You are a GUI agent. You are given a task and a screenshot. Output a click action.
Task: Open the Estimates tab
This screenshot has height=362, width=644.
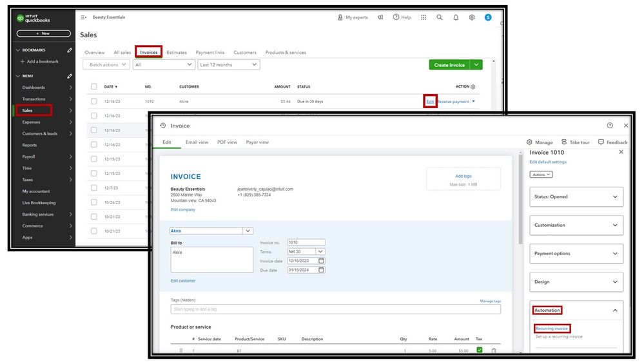point(177,53)
